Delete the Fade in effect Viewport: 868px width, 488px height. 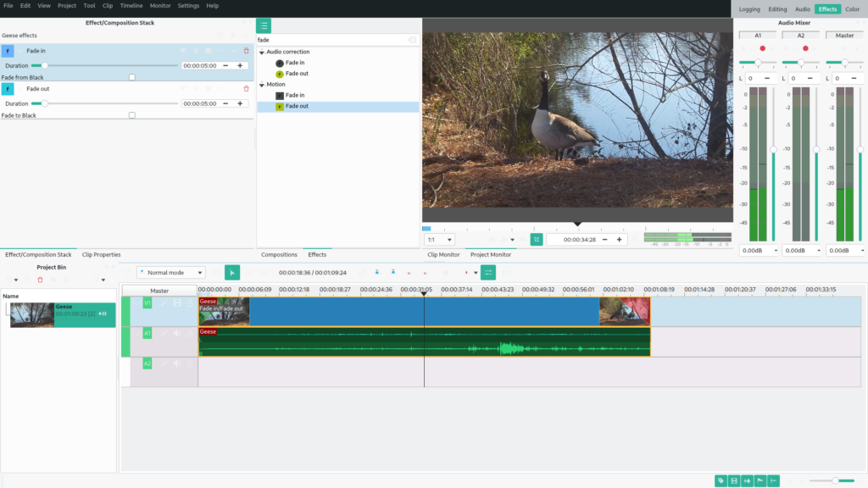pyautogui.click(x=247, y=51)
